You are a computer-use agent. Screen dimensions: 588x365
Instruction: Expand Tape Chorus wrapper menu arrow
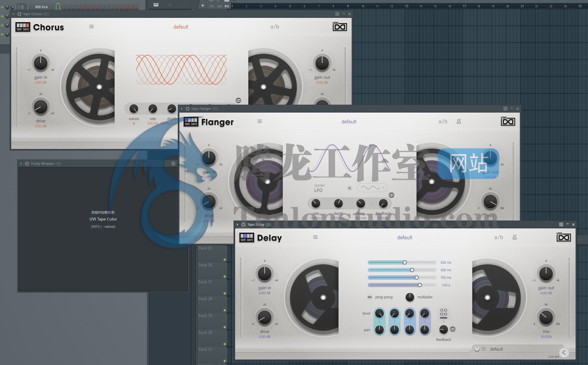[14, 14]
